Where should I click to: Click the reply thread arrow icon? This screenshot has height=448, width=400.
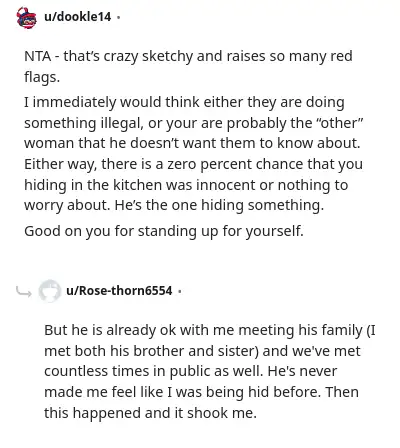tap(24, 292)
